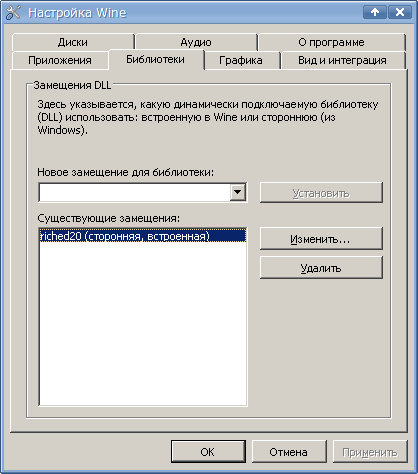Open the Вид и интеграция tab
The height and width of the screenshot is (474, 418).
pyautogui.click(x=342, y=60)
